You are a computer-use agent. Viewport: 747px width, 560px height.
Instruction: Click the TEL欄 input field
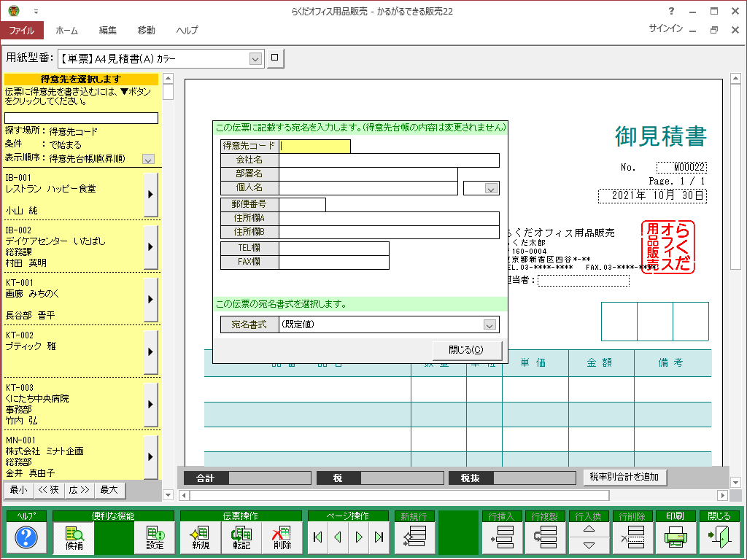tap(334, 248)
